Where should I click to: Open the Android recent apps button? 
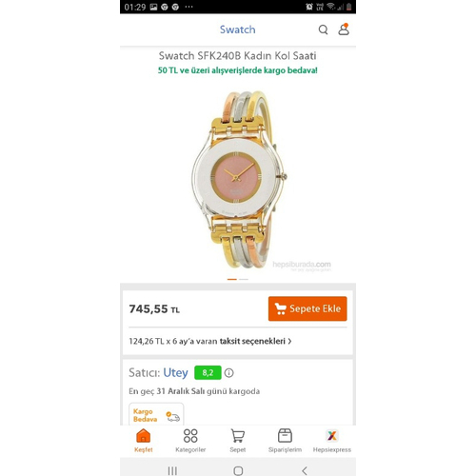(172, 470)
